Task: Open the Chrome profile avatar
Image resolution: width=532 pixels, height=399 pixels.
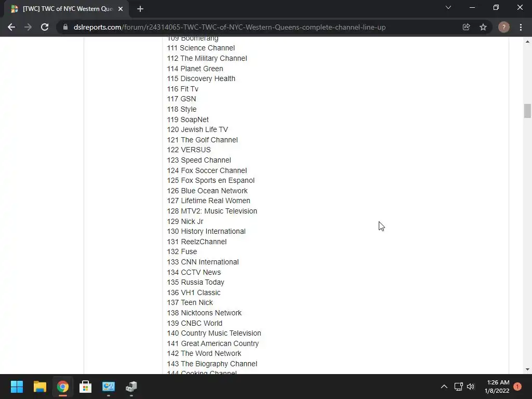Action: coord(504,27)
